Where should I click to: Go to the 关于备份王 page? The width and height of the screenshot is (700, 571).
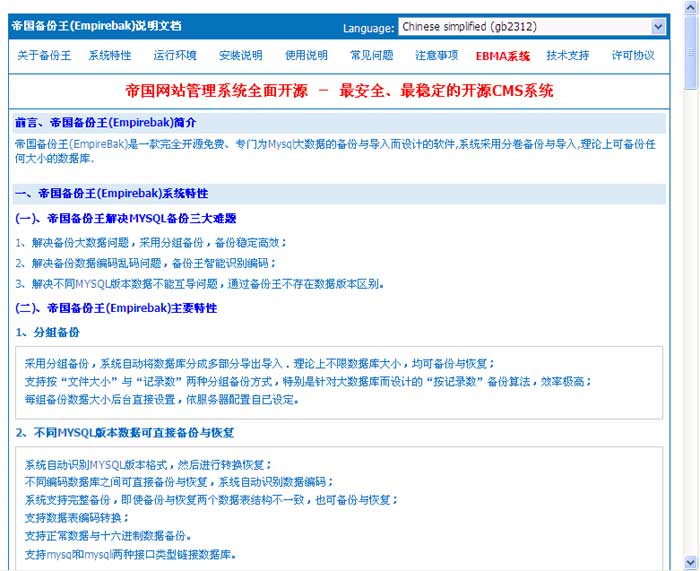(x=44, y=56)
